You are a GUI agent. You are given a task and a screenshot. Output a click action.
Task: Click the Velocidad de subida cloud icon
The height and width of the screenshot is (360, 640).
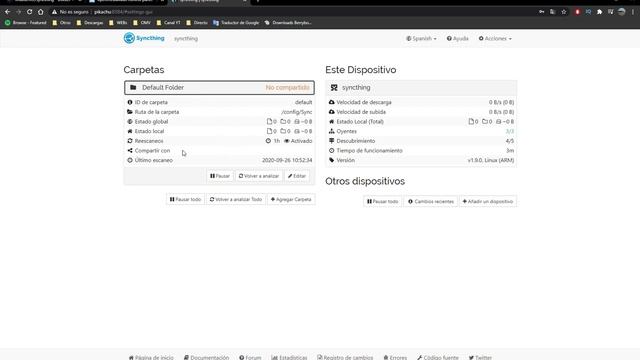(331, 112)
